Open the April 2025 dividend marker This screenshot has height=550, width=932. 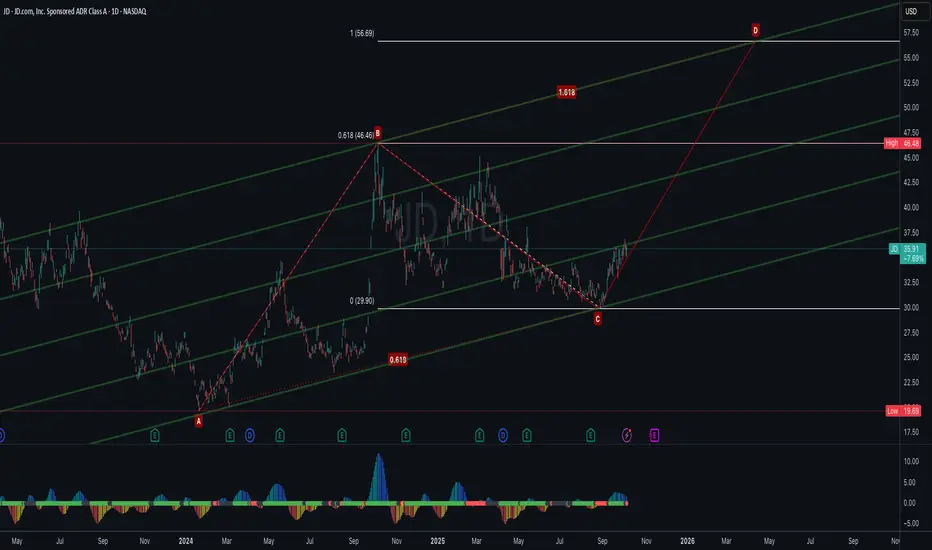[x=503, y=435]
